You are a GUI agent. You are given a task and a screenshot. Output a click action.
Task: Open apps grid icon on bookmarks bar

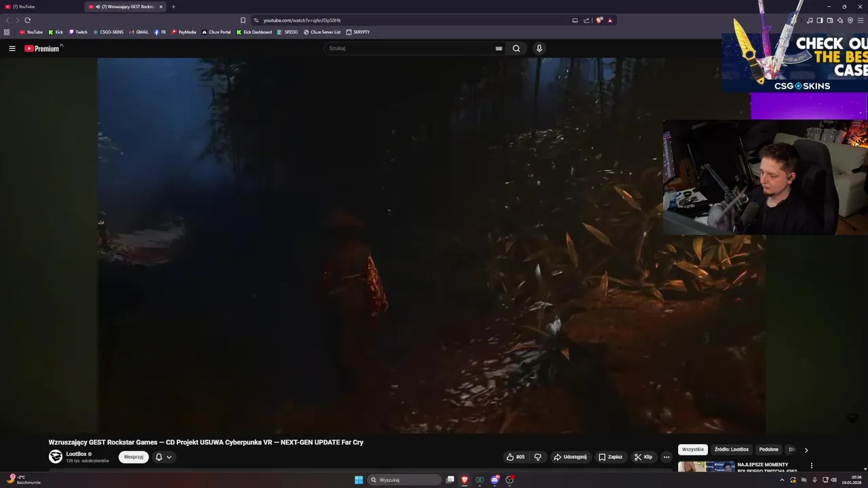pyautogui.click(x=7, y=32)
